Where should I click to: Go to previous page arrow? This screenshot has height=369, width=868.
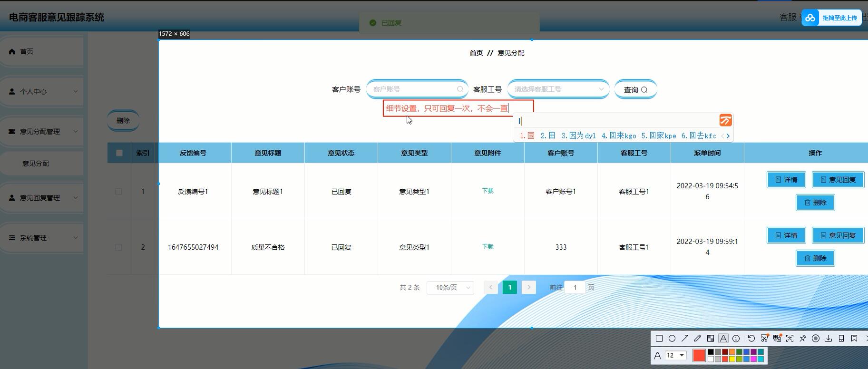click(491, 287)
